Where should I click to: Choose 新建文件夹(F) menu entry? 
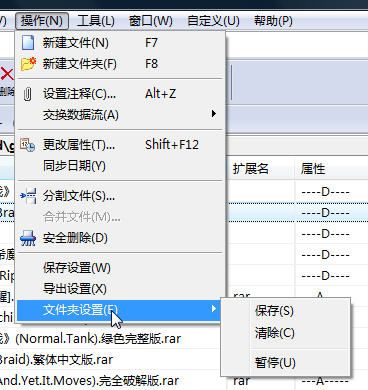point(120,64)
